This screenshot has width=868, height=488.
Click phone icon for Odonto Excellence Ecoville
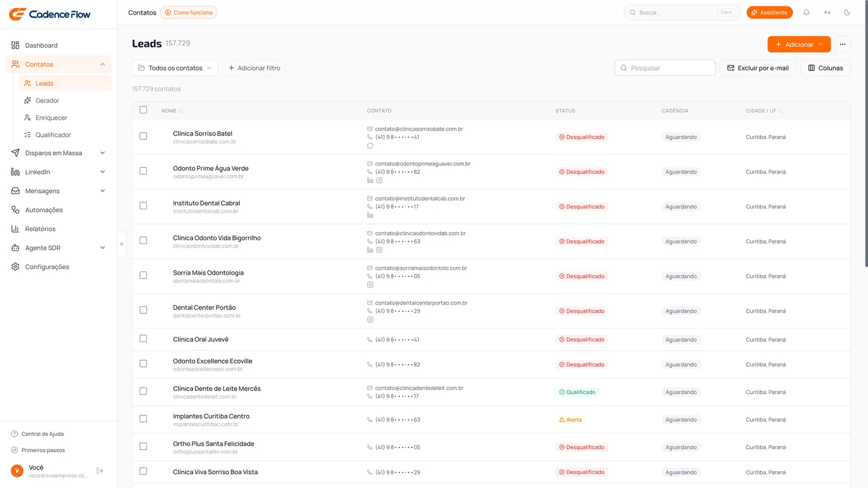[370, 365]
